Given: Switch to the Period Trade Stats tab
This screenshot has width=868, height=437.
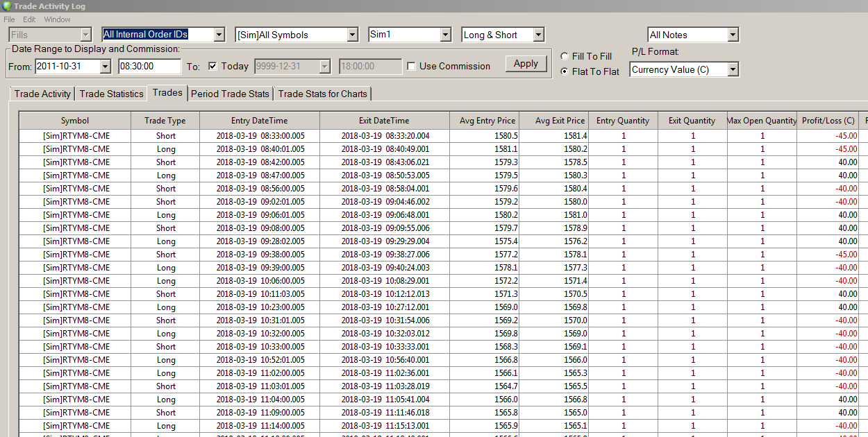Looking at the screenshot, I should click(x=230, y=94).
